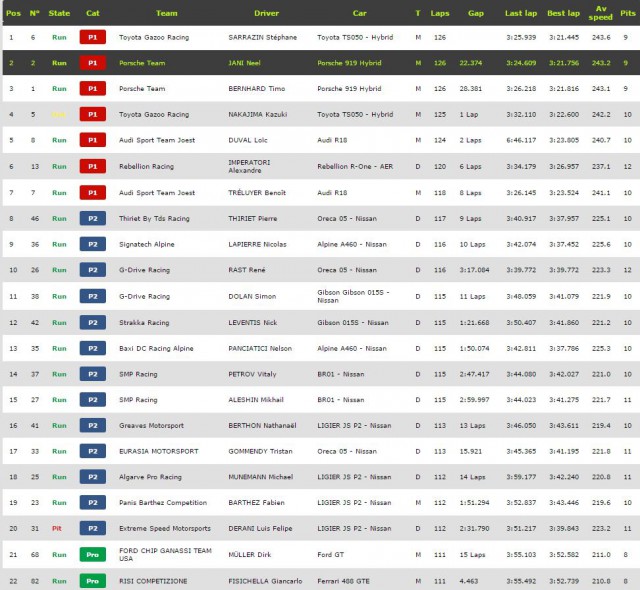Click P2 badge in Signatech Alpine row
This screenshot has width=640, height=590.
pos(93,244)
